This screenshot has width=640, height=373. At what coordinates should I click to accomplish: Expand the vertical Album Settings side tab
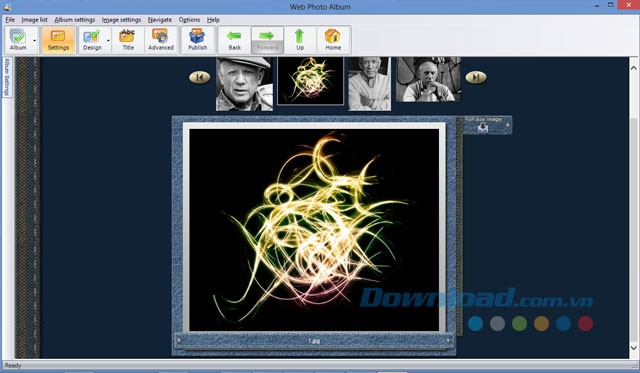pos(7,77)
